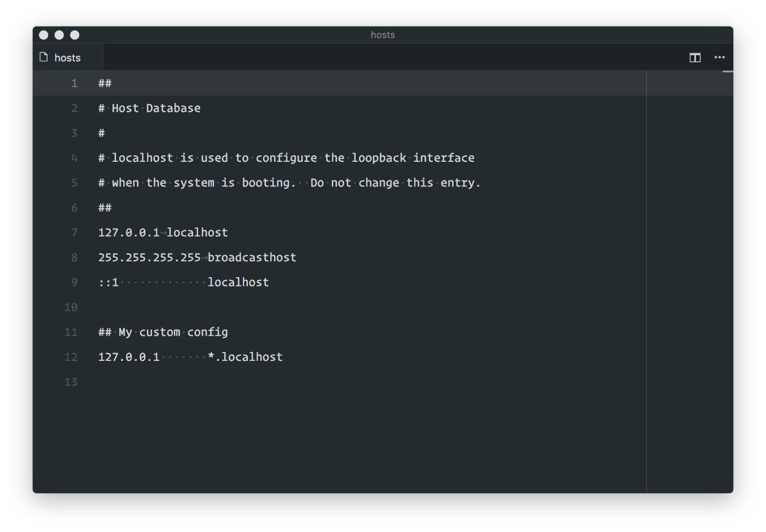The width and height of the screenshot is (766, 532).
Task: Click the loopback interface comment line
Action: [x=286, y=157]
